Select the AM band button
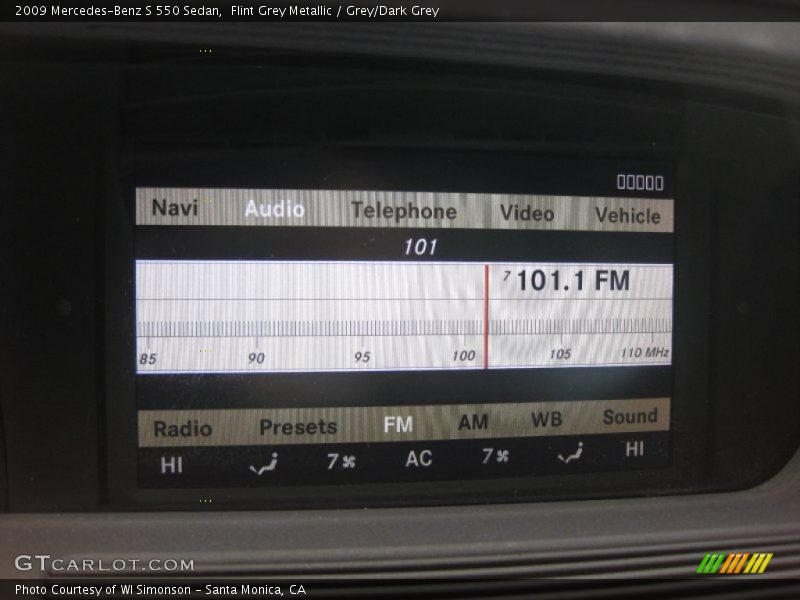The image size is (800, 600). [475, 420]
